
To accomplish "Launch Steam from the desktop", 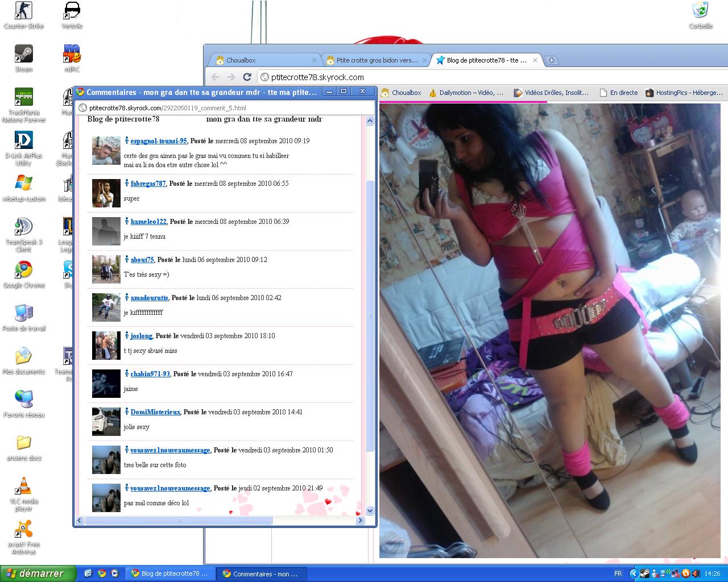I will click(23, 54).
